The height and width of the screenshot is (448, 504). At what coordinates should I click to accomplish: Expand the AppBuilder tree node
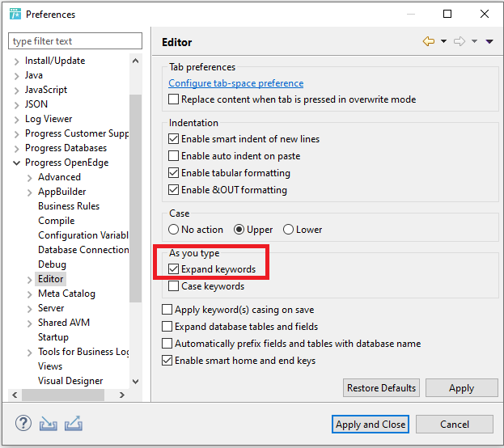(30, 192)
